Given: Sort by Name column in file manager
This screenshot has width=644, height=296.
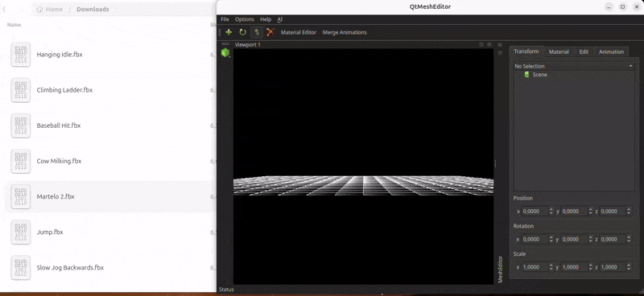Looking at the screenshot, I should pos(14,25).
